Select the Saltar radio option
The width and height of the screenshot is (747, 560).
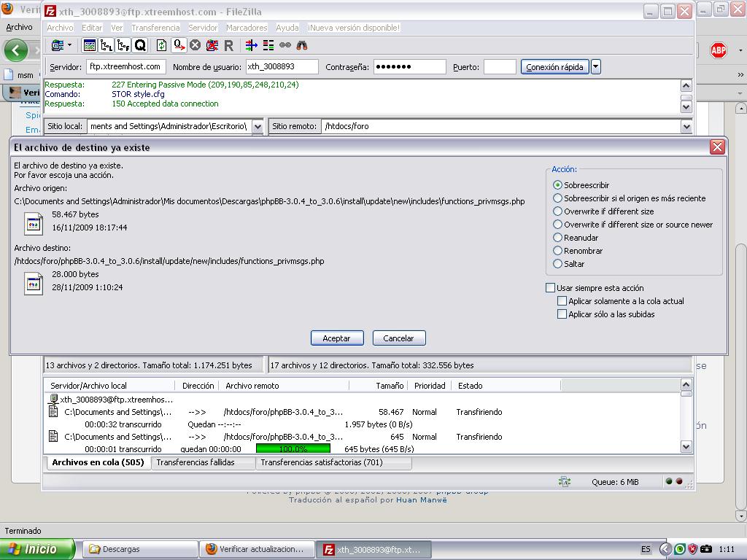tap(557, 263)
